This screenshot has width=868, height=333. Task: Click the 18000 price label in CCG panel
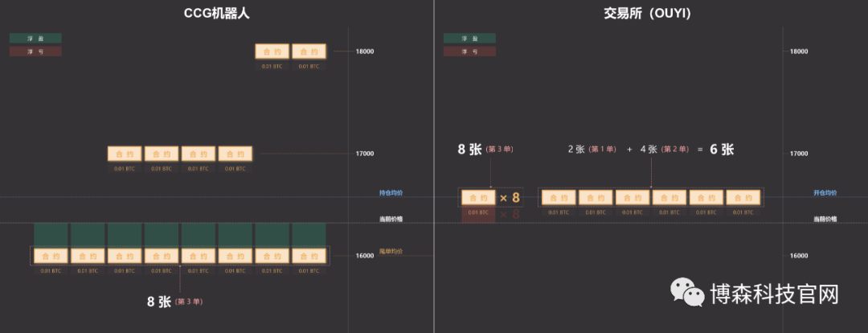coord(366,51)
